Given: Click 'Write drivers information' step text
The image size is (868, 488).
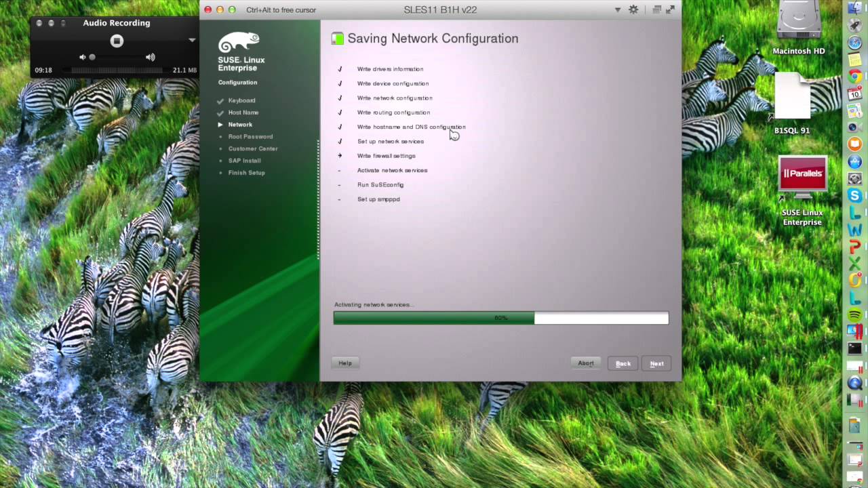Looking at the screenshot, I should point(390,69).
